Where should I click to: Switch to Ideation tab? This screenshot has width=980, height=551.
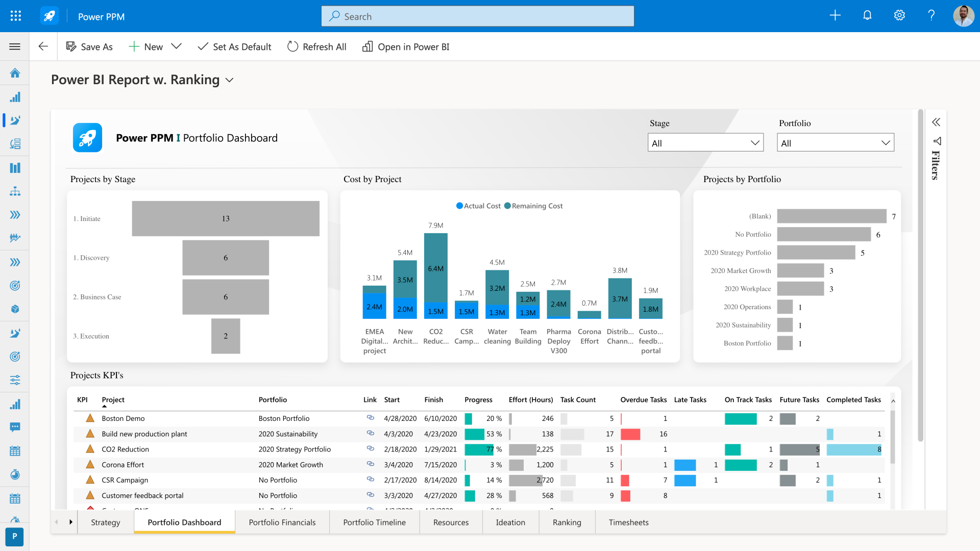[510, 522]
